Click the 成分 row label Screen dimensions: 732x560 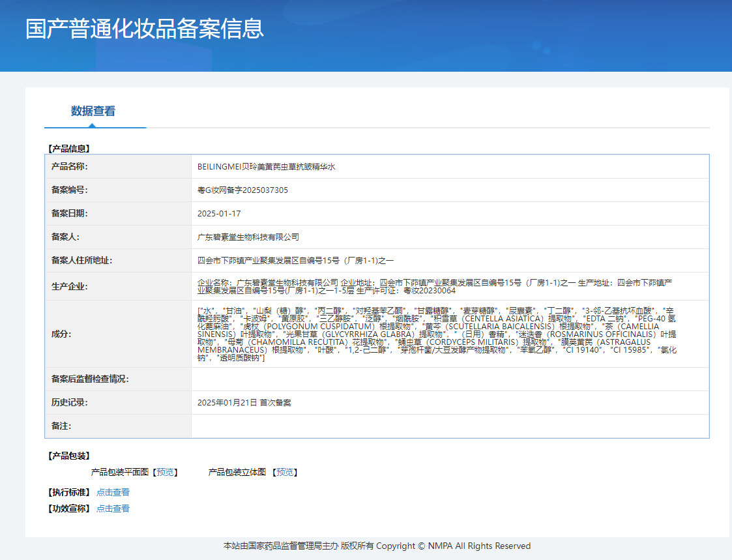point(61,334)
